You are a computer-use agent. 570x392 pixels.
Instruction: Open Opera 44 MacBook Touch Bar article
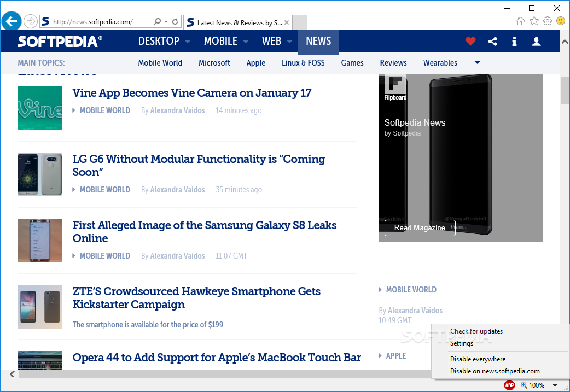pos(217,358)
